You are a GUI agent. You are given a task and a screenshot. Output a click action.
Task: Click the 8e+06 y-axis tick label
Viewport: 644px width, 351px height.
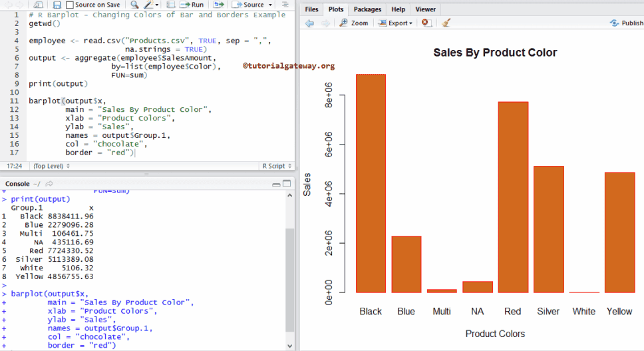pyautogui.click(x=329, y=95)
